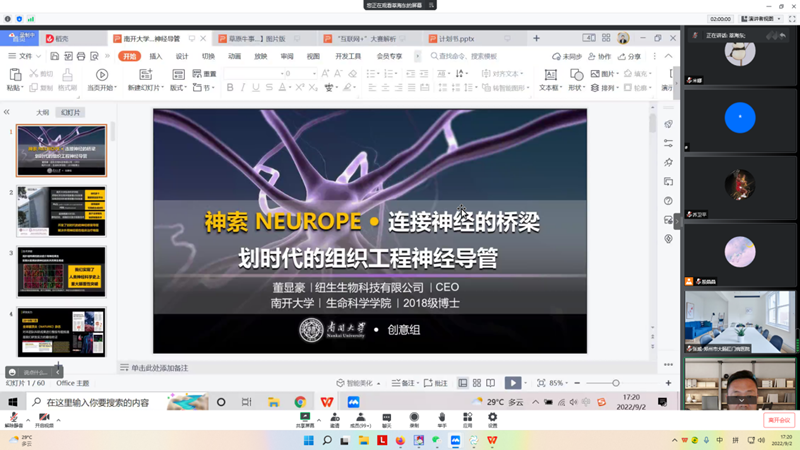The image size is (800, 450).
Task: Click Share Screen (共享屏幕) in meeting toolbar
Action: (305, 420)
